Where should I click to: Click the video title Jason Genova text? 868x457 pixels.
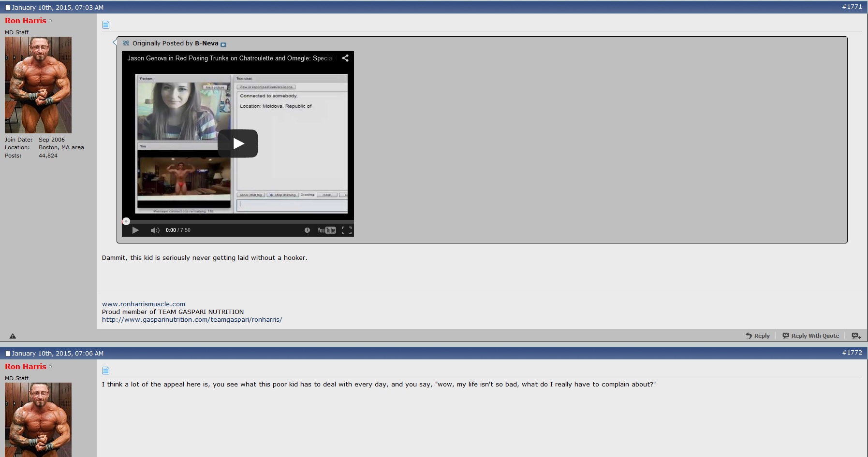[230, 58]
